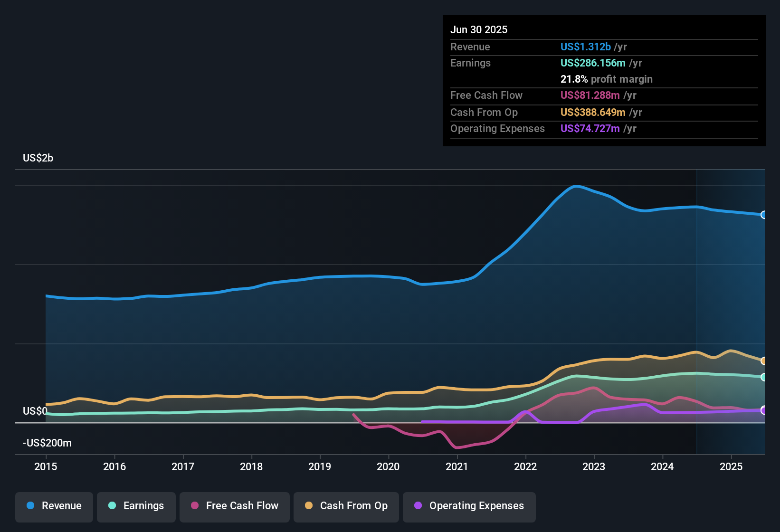Select the Earnings line endpoint marker
This screenshot has height=532, width=780.
pyautogui.click(x=763, y=377)
